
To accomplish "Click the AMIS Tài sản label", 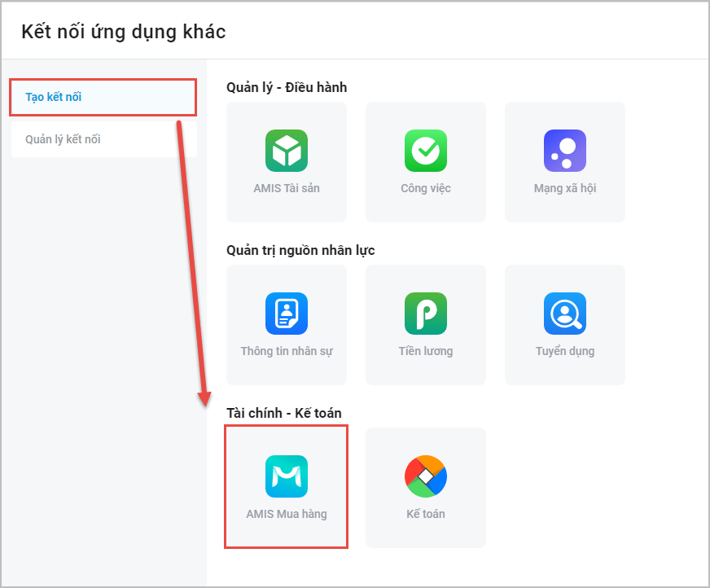I will click(286, 188).
